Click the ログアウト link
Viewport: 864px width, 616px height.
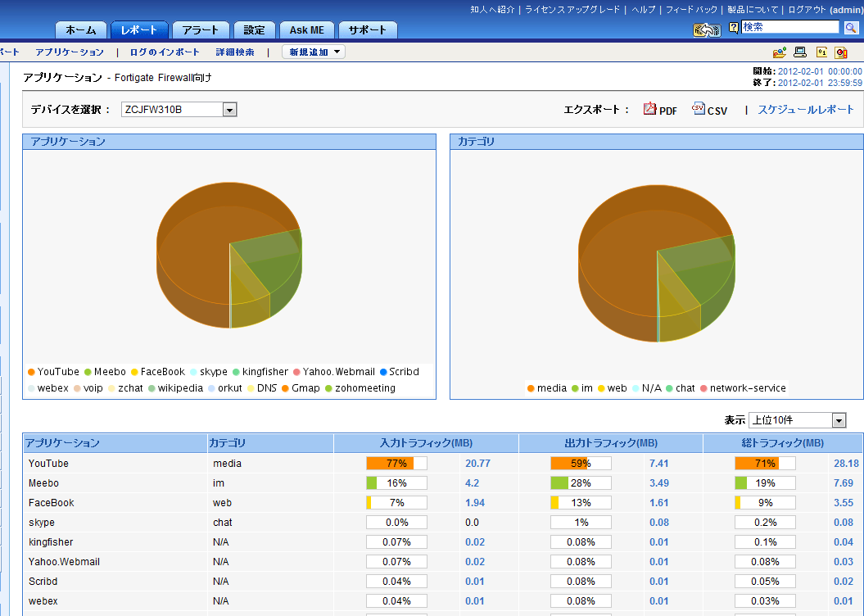point(807,10)
